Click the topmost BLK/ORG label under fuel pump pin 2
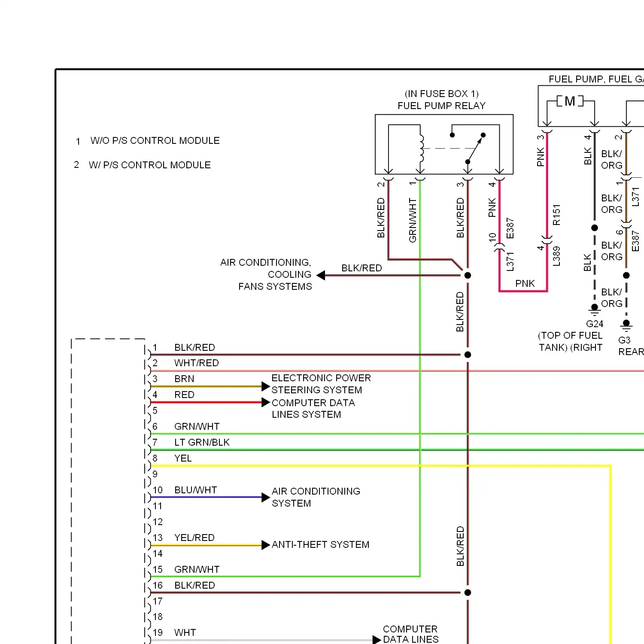Image resolution: width=644 pixels, height=644 pixels. (x=612, y=160)
